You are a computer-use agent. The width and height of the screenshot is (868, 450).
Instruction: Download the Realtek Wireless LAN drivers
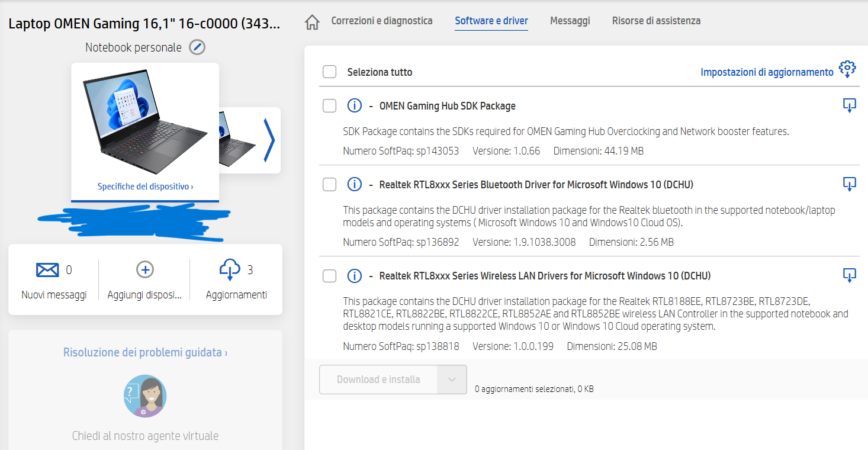click(850, 275)
